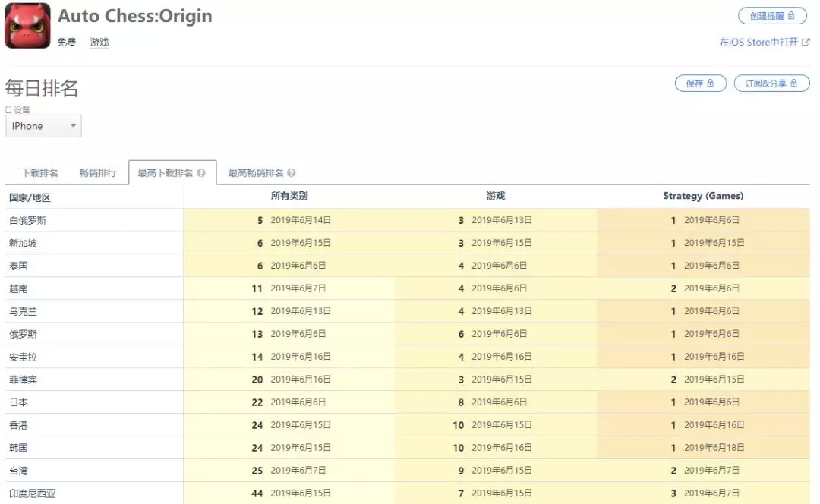
Task: Switch to the 畅销排行 tab
Action: click(x=98, y=173)
